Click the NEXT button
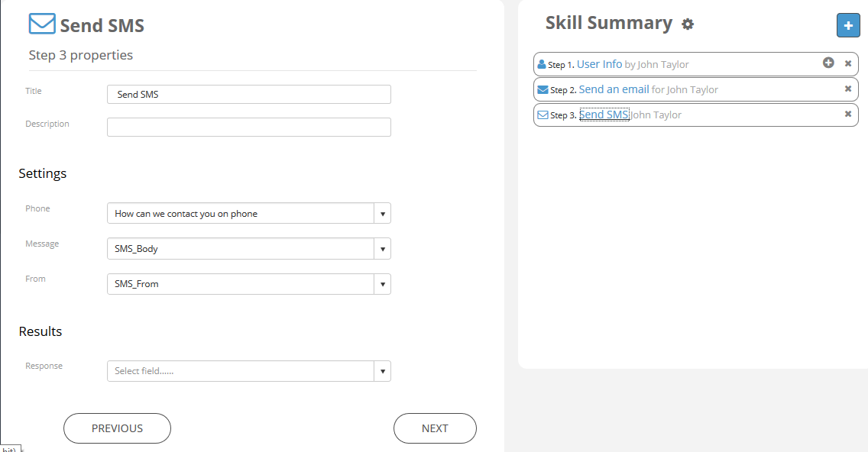This screenshot has width=868, height=452. pyautogui.click(x=435, y=428)
